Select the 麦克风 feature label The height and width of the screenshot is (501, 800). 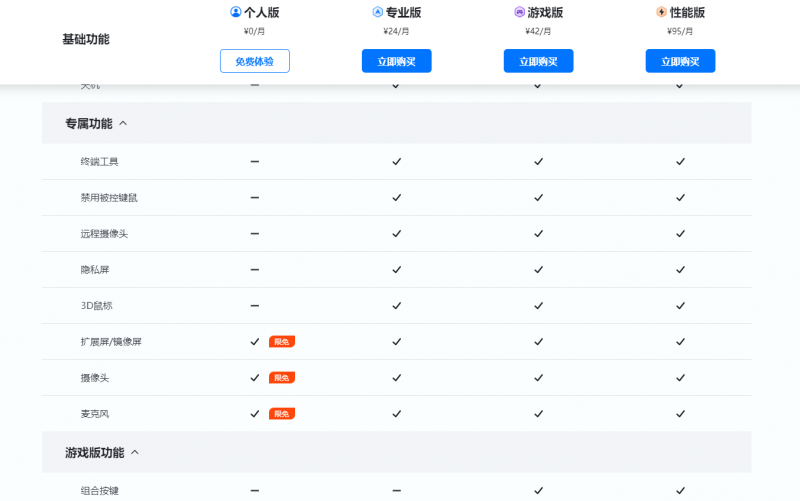(x=95, y=414)
